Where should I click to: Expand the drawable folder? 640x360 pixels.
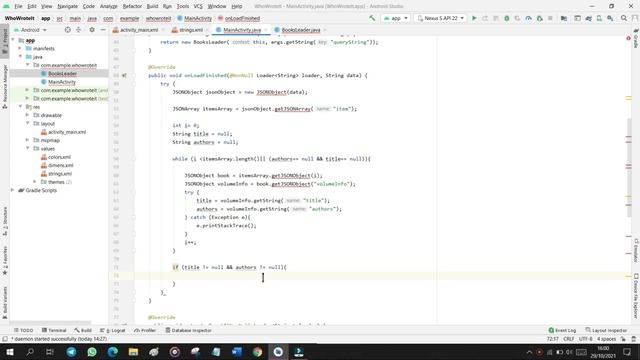coord(27,115)
